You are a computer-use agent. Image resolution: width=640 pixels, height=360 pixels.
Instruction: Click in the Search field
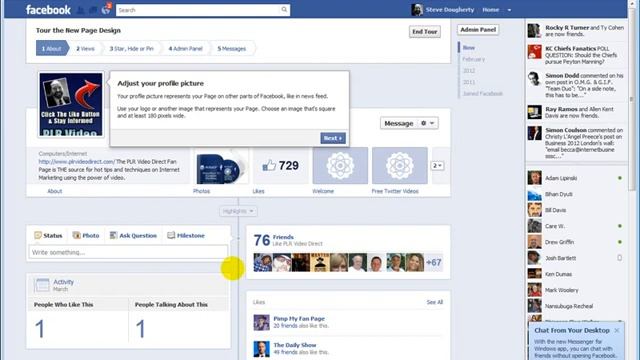click(x=198, y=10)
